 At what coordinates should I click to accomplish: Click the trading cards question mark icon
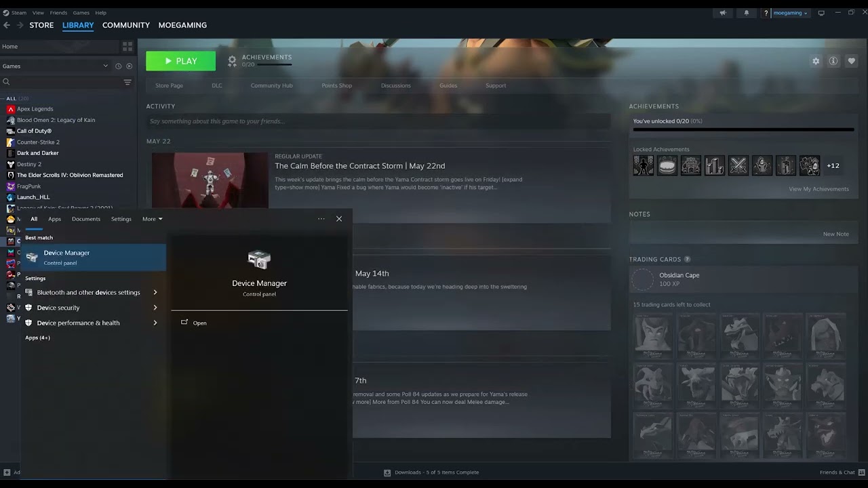click(x=687, y=259)
